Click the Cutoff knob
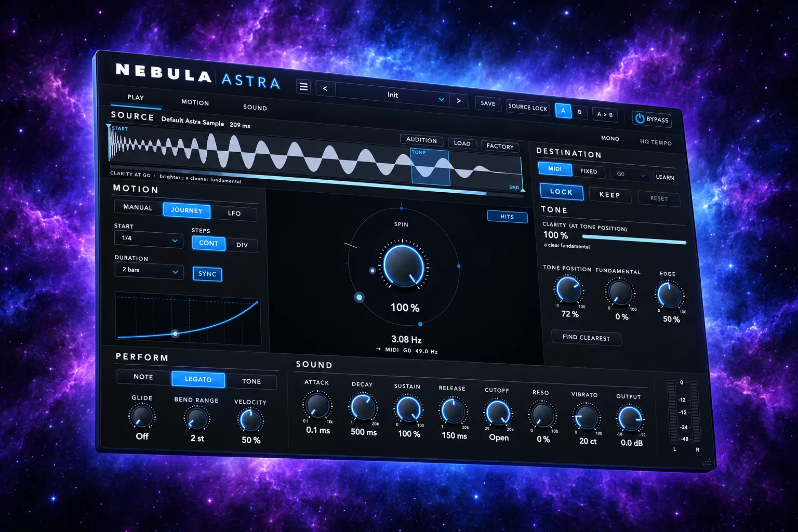The width and height of the screenshot is (798, 532). point(498,413)
